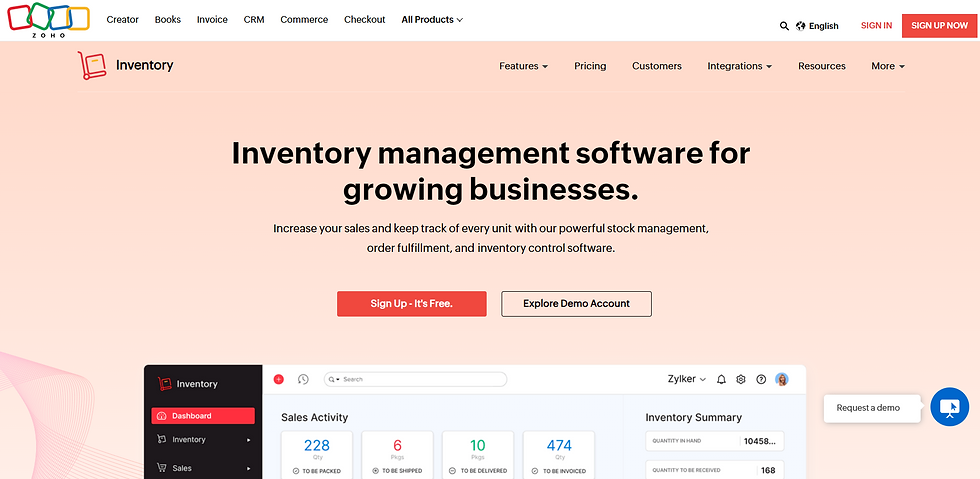The image size is (980, 479).
Task: Open the Pricing page
Action: click(590, 66)
